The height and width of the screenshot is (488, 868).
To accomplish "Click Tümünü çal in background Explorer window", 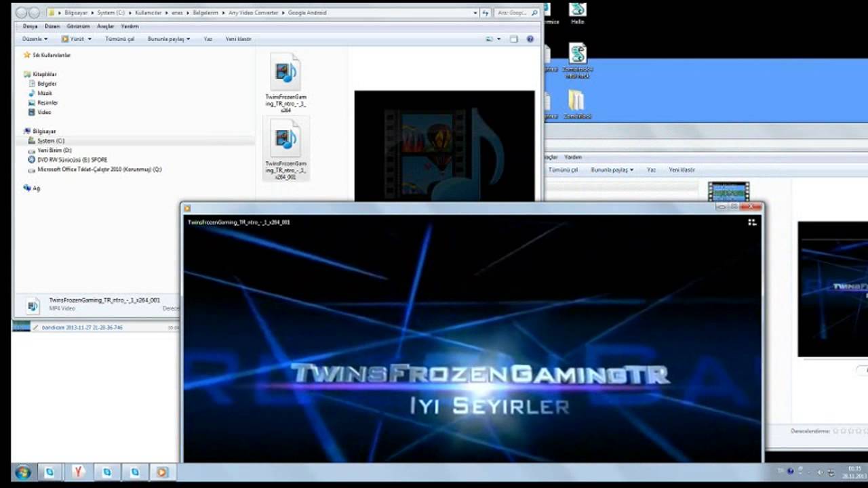I will point(563,169).
